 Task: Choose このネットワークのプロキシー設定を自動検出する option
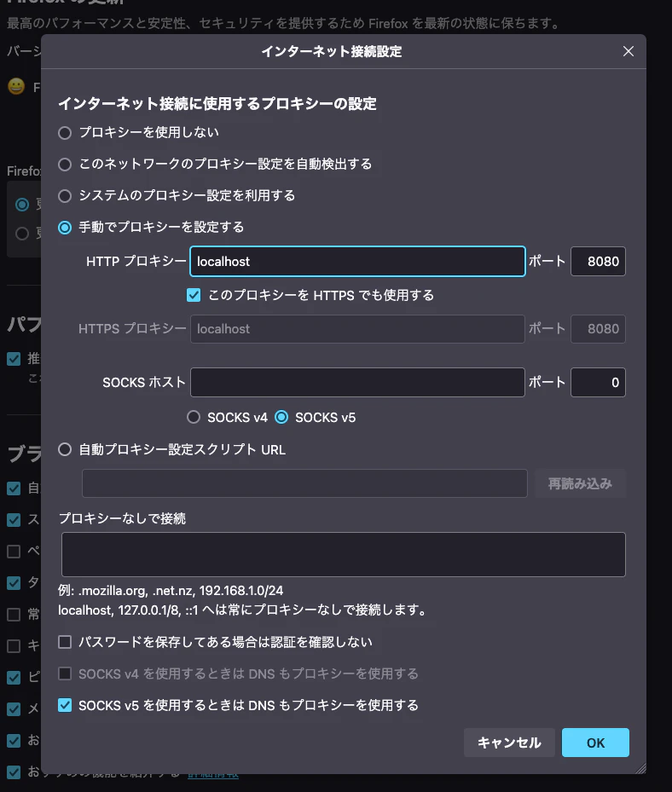pyautogui.click(x=65, y=164)
